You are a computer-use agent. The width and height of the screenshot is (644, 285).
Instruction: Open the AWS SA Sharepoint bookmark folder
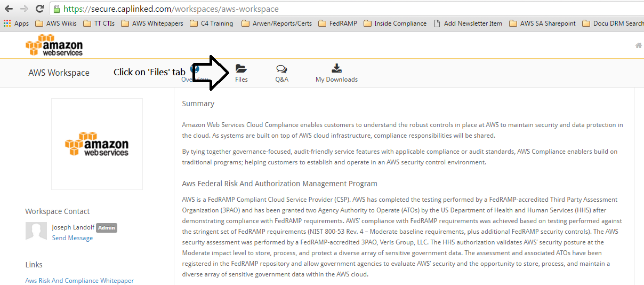[543, 23]
